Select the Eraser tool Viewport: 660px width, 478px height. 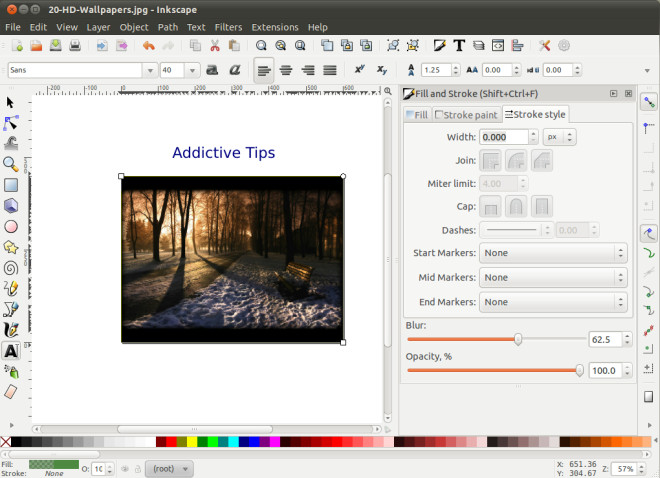[11, 392]
